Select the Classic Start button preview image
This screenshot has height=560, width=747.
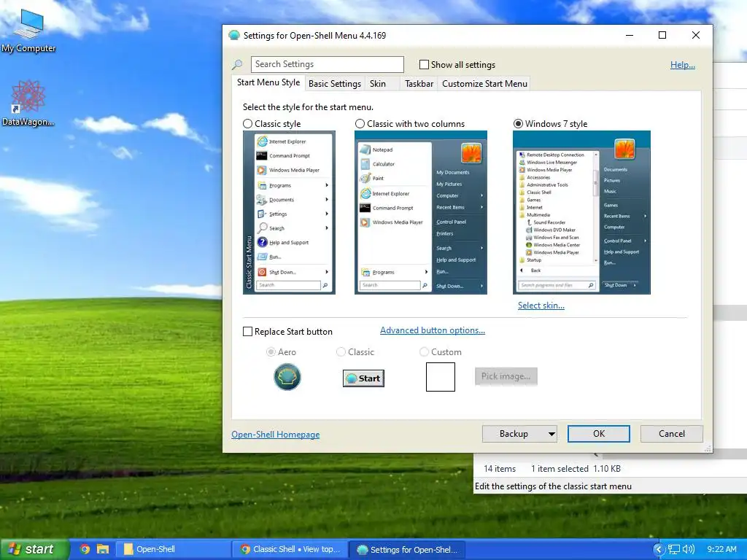point(363,378)
